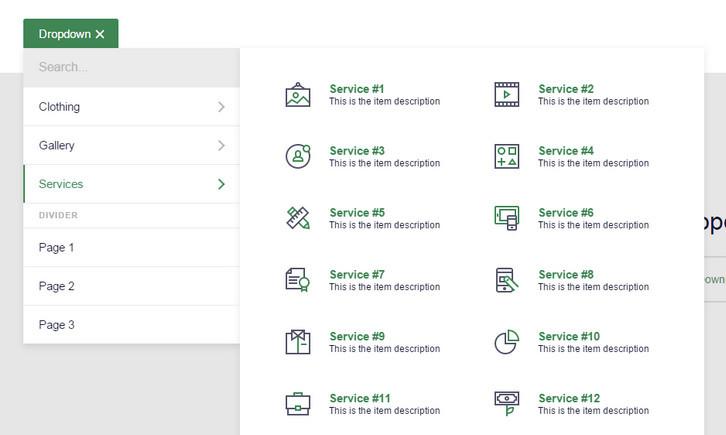
Task: Expand the Gallery submenu arrow
Action: 221,145
